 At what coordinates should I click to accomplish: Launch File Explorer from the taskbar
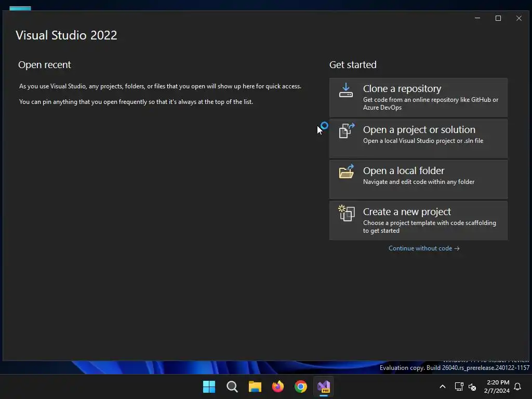(x=255, y=387)
